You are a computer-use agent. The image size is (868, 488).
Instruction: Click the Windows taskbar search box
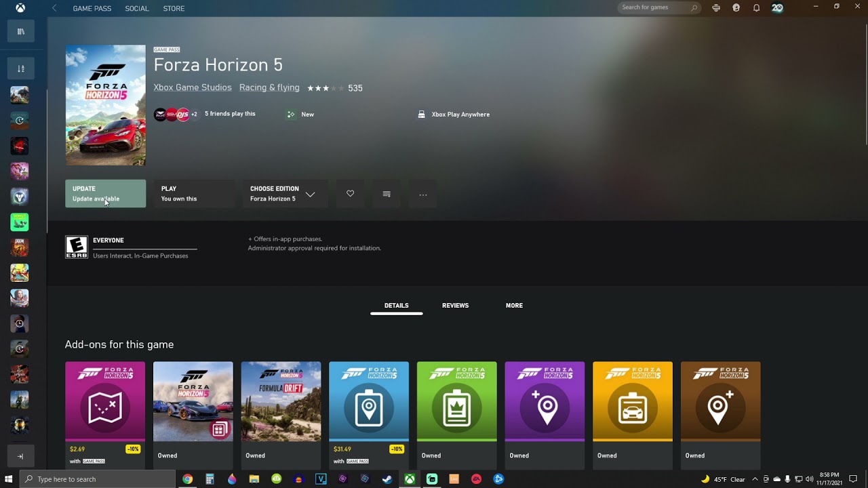[98, 479]
